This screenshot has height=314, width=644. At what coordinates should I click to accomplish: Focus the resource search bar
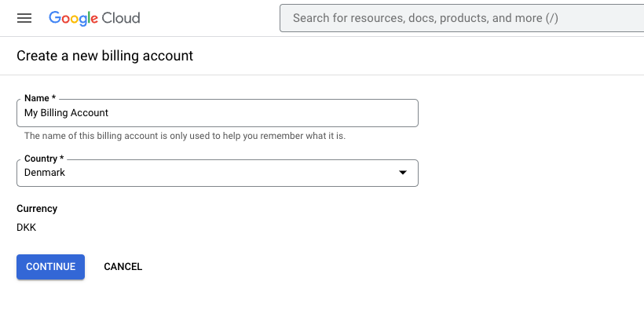462,18
